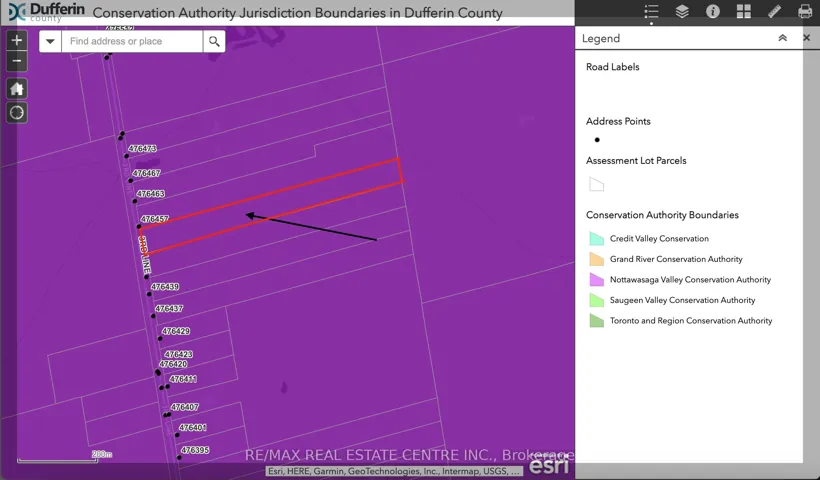Click the My Location button

pos(17,113)
